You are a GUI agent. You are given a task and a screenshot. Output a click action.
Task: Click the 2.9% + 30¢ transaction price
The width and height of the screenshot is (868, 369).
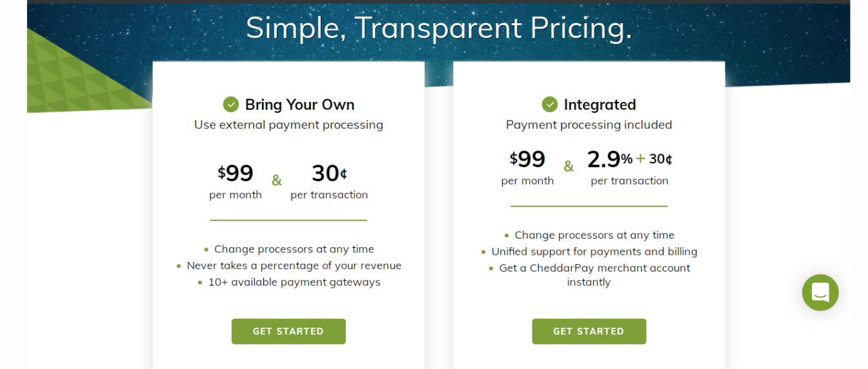click(629, 166)
